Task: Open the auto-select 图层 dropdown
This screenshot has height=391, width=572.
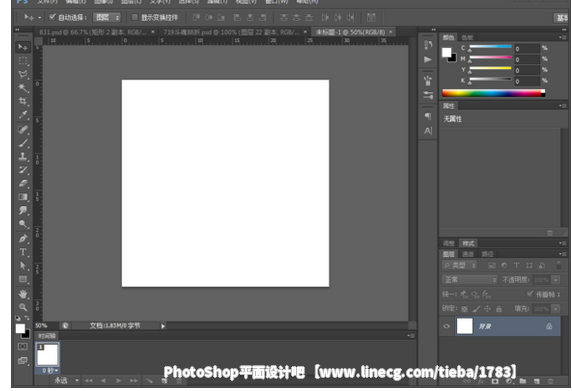Action: (107, 17)
